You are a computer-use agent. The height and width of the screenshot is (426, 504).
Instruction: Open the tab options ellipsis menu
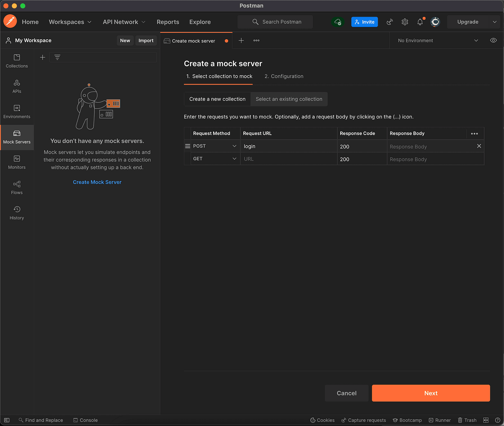(256, 41)
